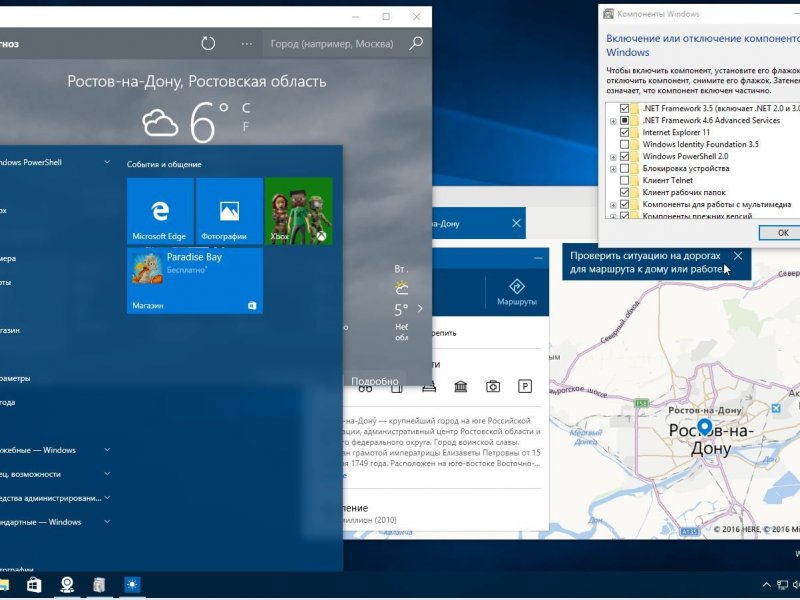Open the Store icon on the taskbar

click(34, 585)
